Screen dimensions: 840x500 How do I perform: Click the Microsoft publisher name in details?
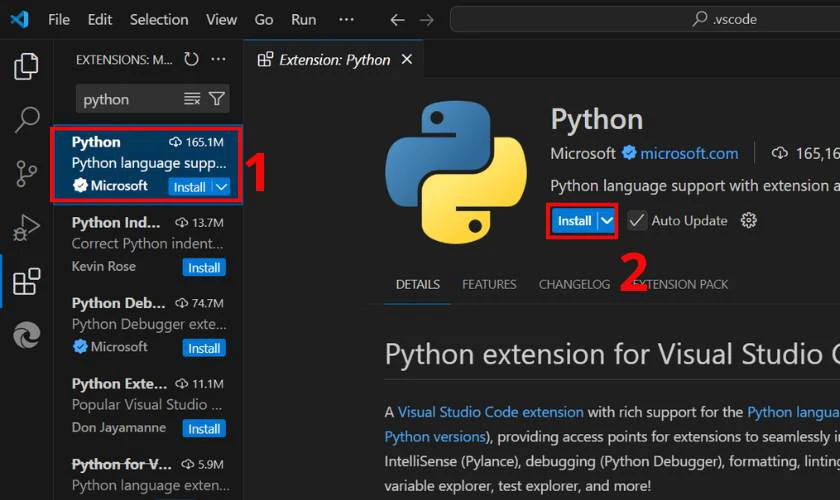[583, 154]
